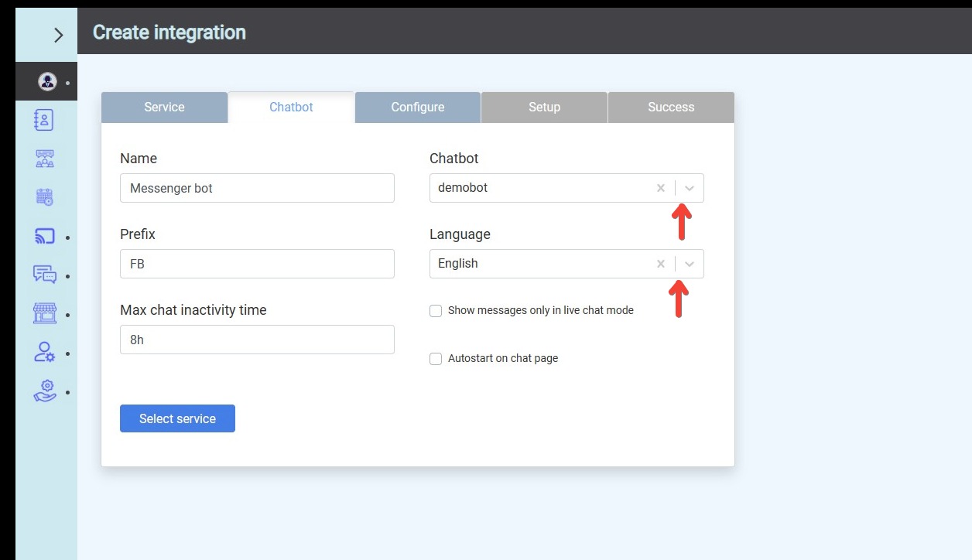
Task: Click the Max chat inactivity time field
Action: click(257, 340)
